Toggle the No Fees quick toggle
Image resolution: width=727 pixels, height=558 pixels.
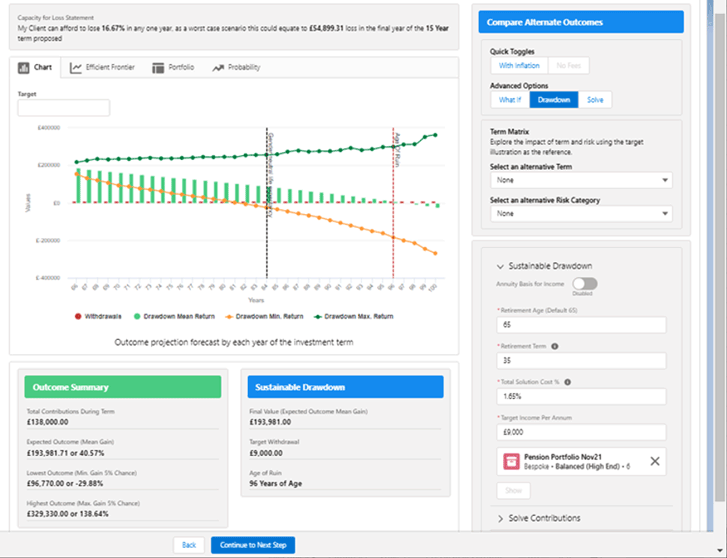(x=568, y=65)
